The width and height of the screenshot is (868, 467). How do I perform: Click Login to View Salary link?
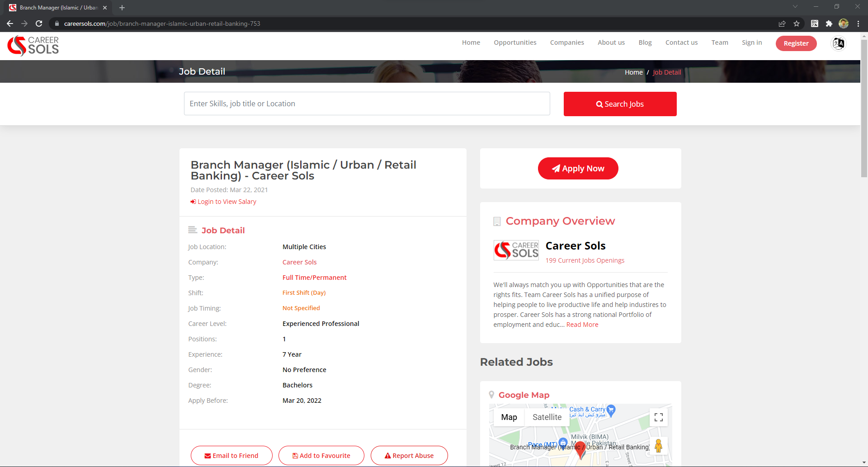coord(226,202)
